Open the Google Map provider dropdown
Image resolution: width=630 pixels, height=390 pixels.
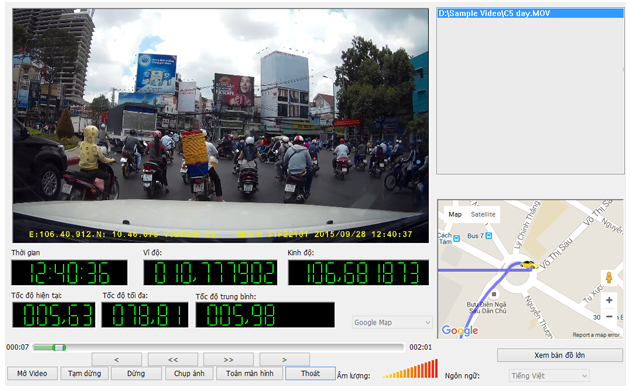392,323
